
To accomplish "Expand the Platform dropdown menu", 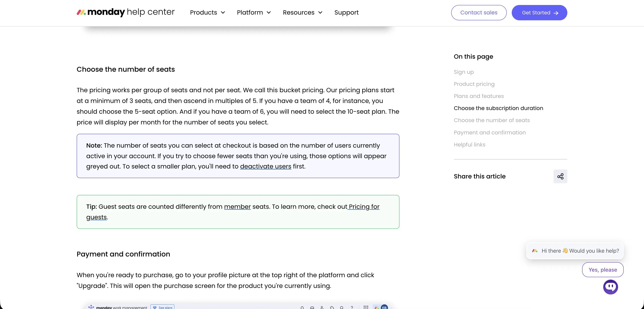I will point(254,12).
